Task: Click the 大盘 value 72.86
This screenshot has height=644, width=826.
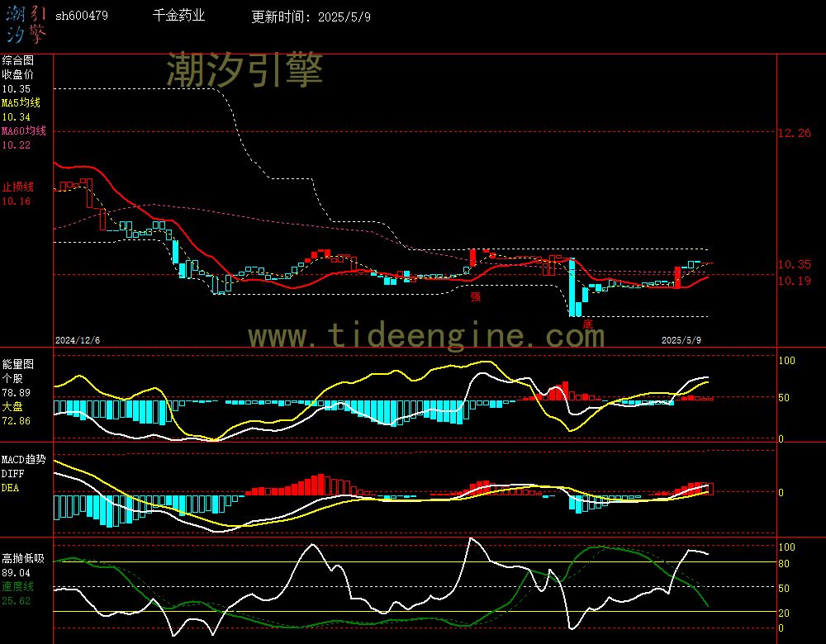Action: [x=16, y=421]
